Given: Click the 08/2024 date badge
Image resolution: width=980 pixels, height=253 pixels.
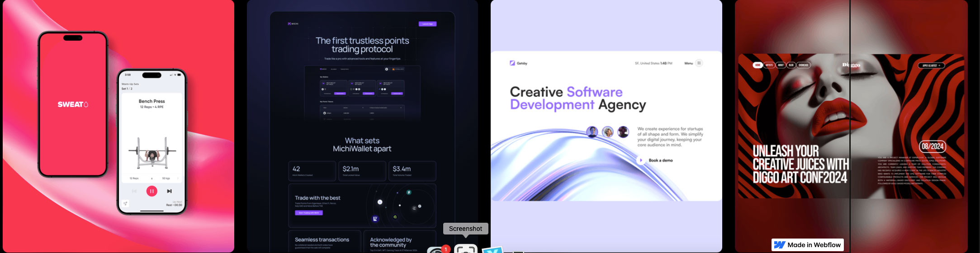Looking at the screenshot, I should tap(933, 146).
